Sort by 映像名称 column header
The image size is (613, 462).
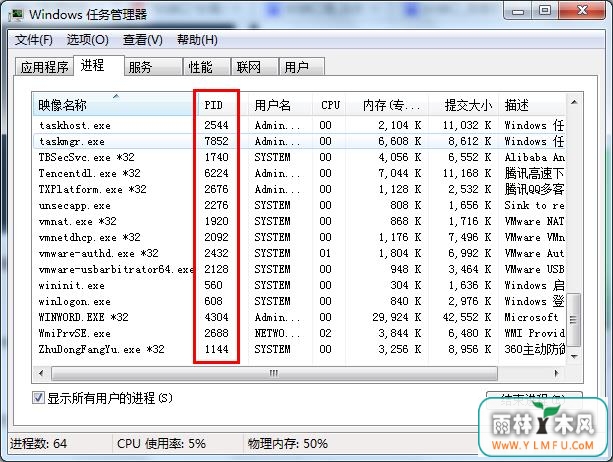click(116, 105)
